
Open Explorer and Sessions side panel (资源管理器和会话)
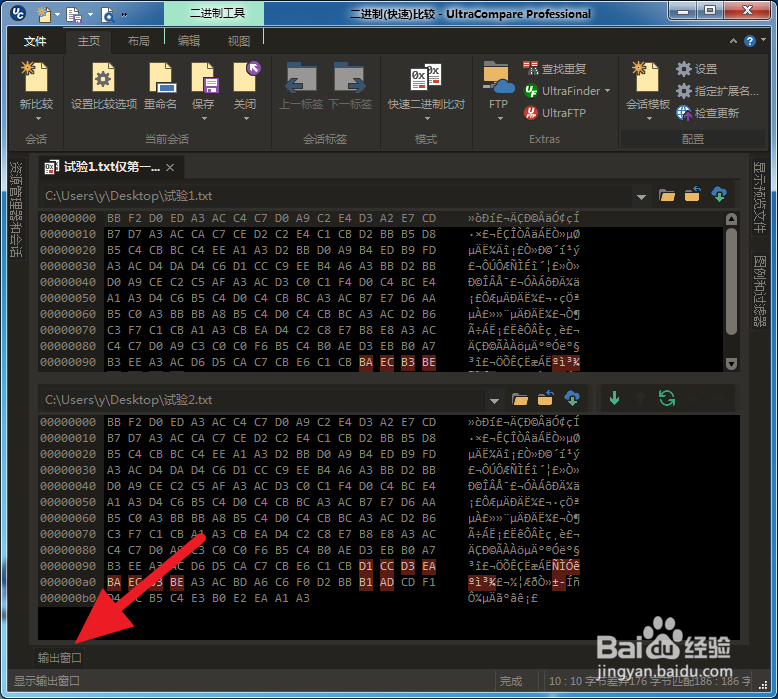click(x=16, y=210)
